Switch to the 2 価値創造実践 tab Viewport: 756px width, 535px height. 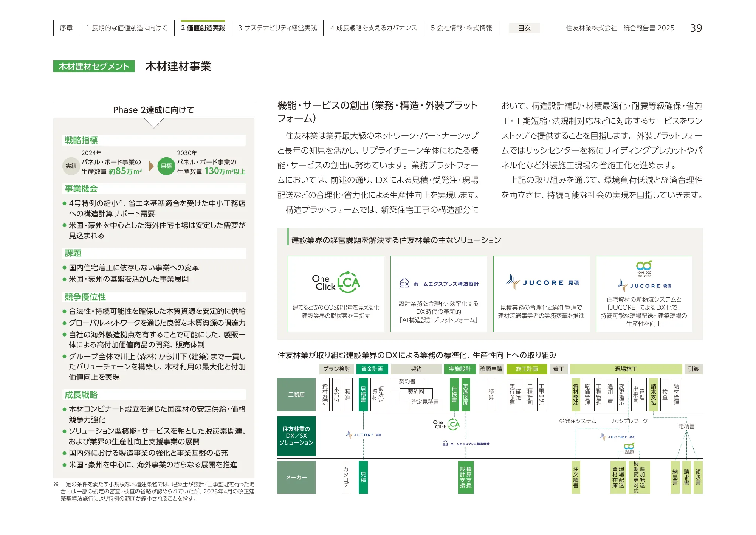point(203,28)
